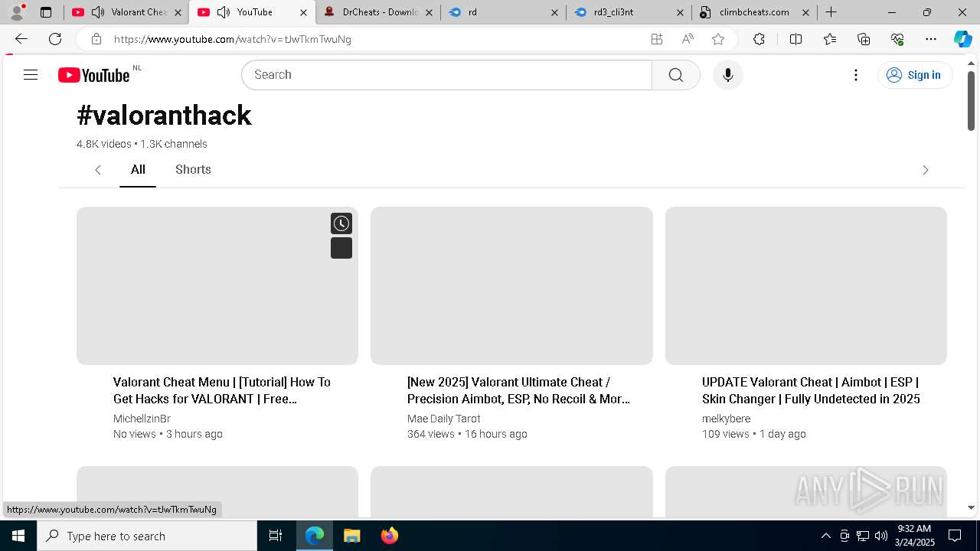Click scrollbar down arrow
The height and width of the screenshot is (551, 980).
tap(971, 507)
